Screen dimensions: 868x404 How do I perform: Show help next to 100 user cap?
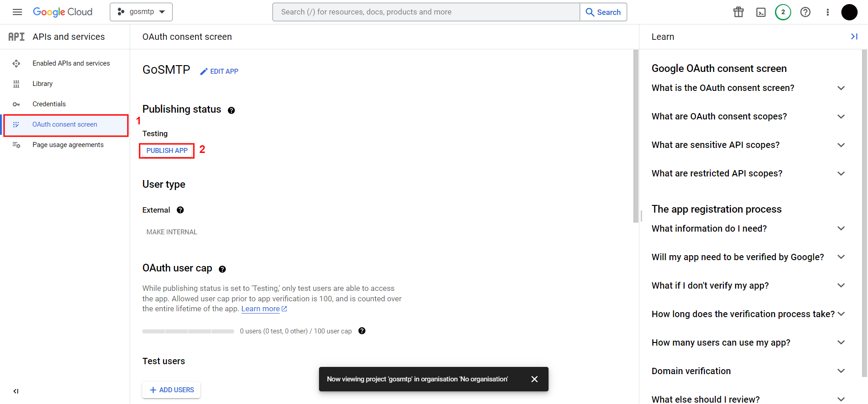[362, 331]
